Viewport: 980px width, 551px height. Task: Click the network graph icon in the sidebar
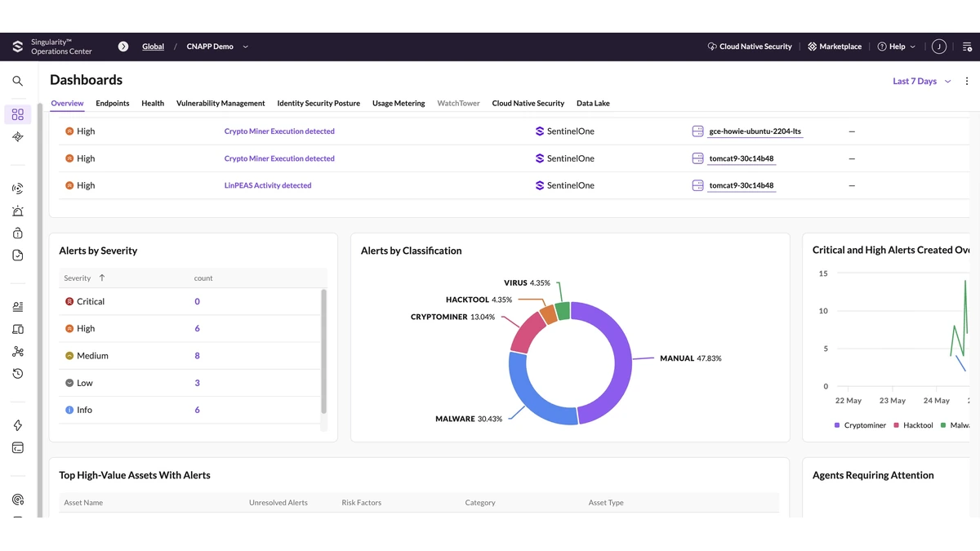coord(18,352)
